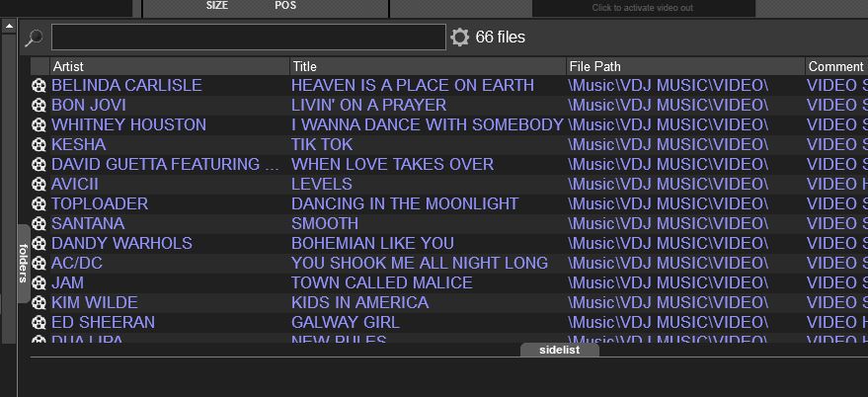Select title GALWAY GIRL

point(346,322)
